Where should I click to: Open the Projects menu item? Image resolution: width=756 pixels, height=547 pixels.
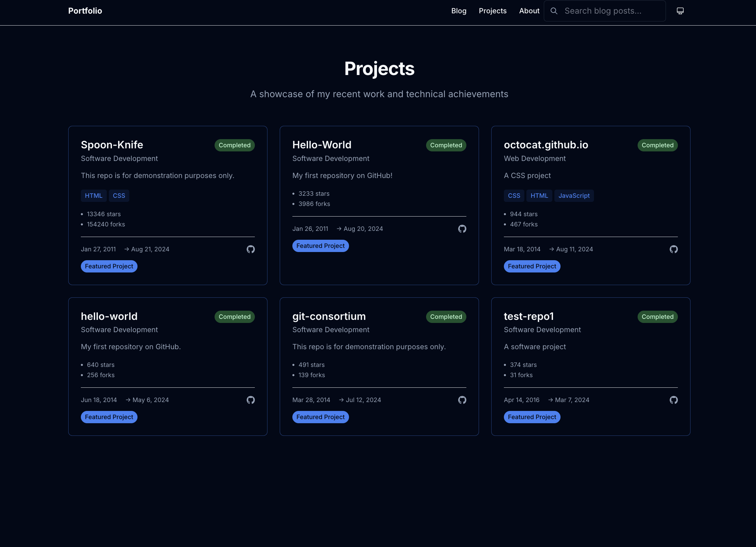(x=493, y=11)
